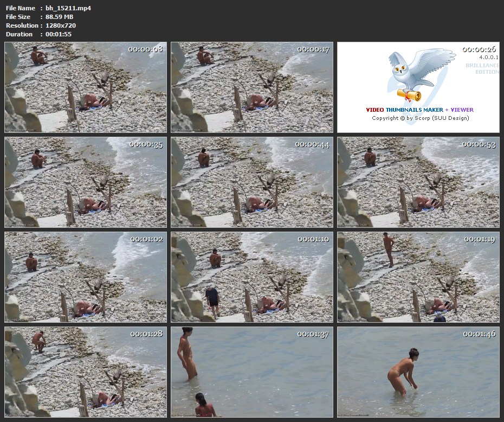Click the Video Thumbnails Maker + Viewer title
The width and height of the screenshot is (504, 422).
click(420, 110)
